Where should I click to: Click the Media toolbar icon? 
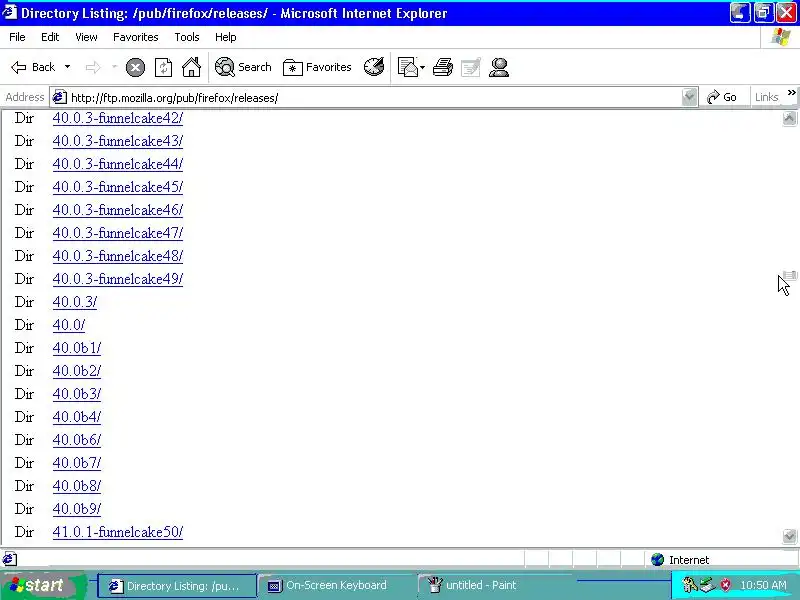click(374, 67)
